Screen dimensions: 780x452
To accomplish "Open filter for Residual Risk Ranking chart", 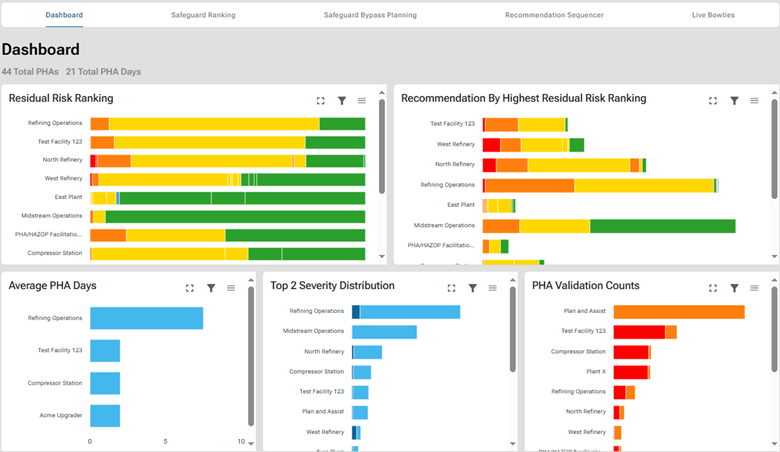I will [x=342, y=101].
